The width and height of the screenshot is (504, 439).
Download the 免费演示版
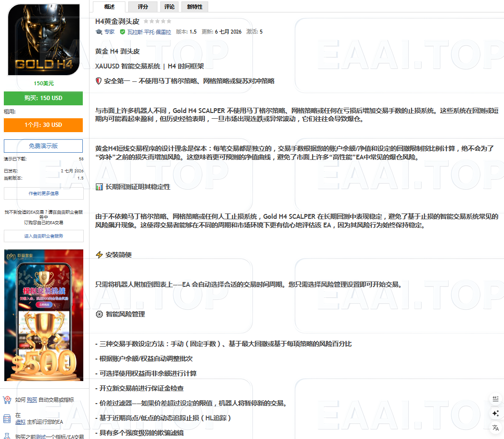[44, 146]
